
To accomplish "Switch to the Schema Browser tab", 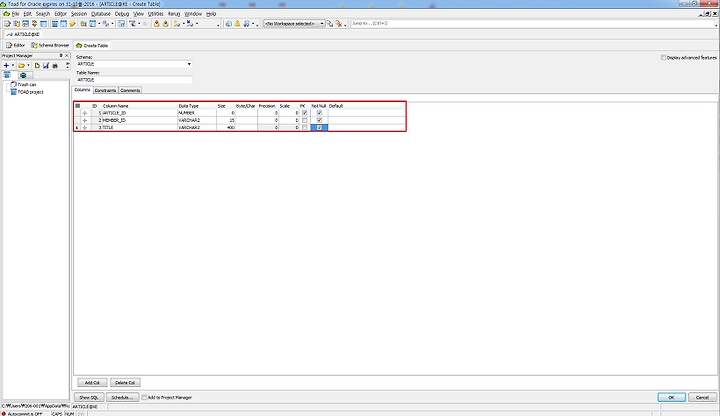I will [50, 45].
